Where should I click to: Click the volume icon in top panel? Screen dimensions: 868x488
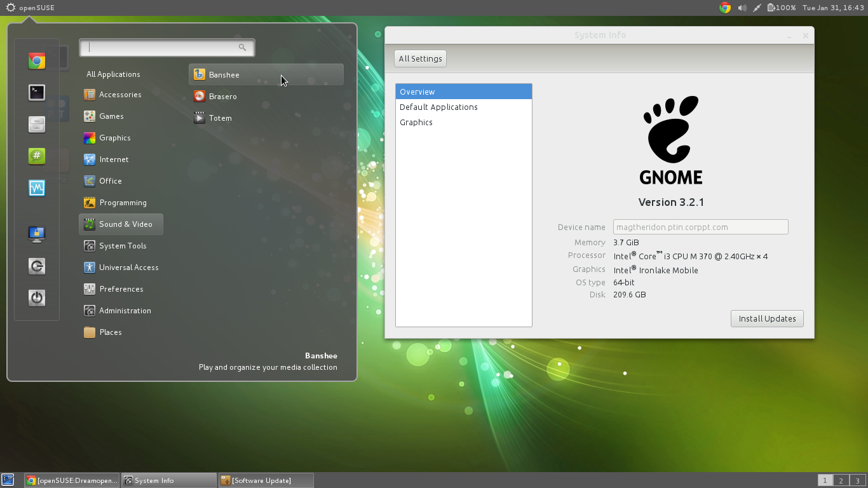(x=742, y=8)
